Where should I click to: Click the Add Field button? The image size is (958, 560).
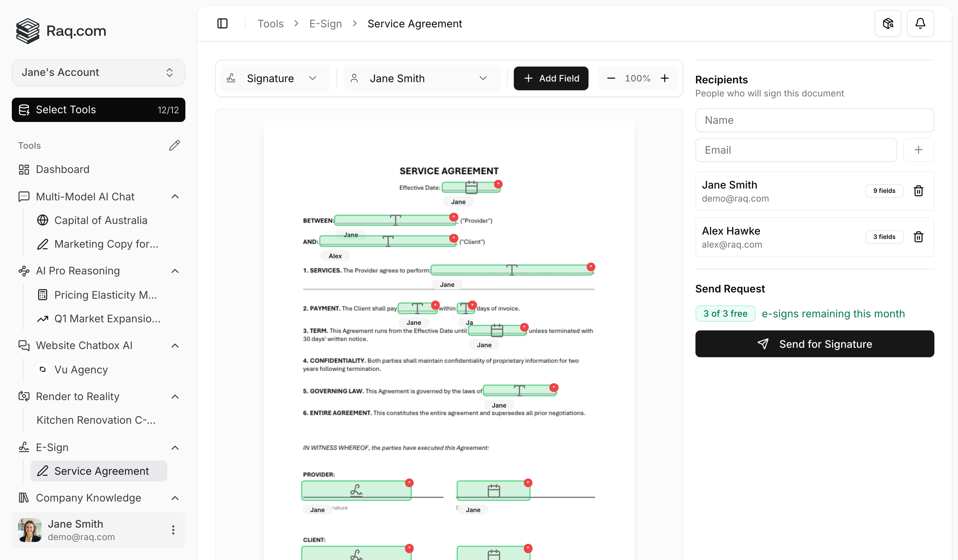point(551,78)
